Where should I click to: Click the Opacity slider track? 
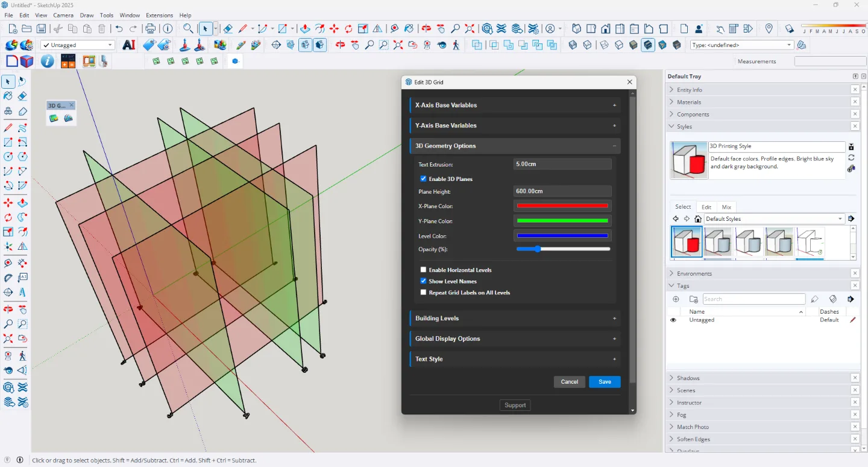(x=564, y=249)
